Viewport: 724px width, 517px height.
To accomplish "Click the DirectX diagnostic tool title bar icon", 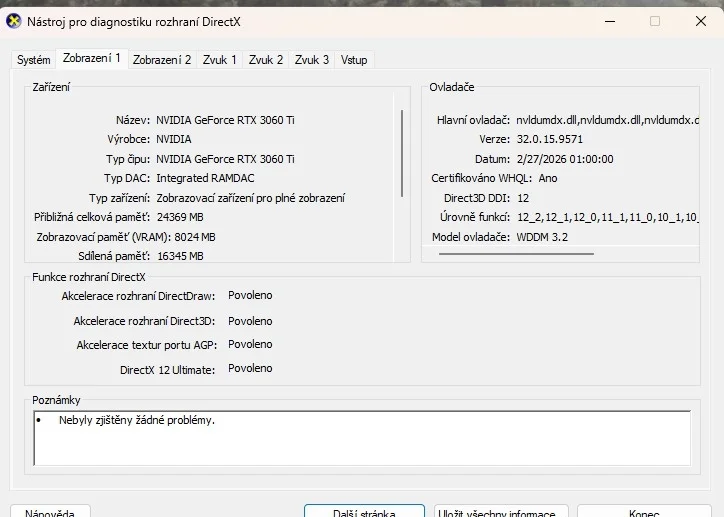I will (x=14, y=20).
